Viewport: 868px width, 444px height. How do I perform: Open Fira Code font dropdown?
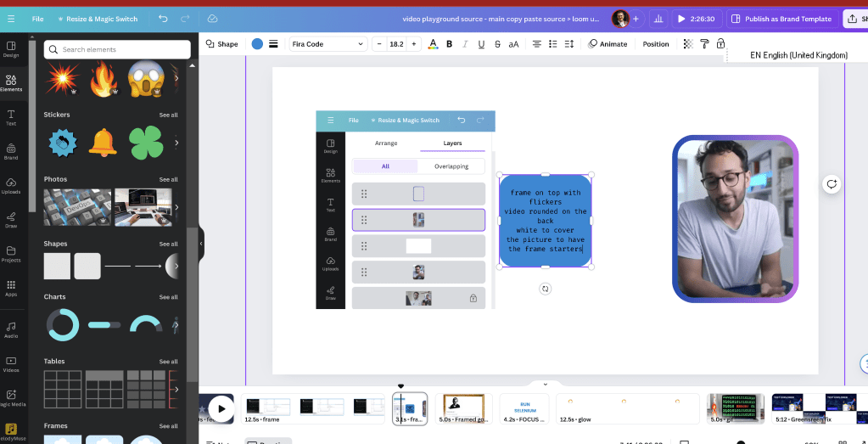(328, 44)
